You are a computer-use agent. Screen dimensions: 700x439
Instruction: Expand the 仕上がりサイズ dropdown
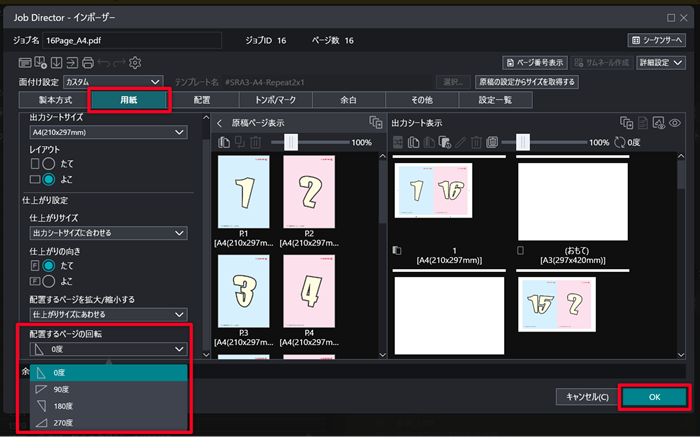pos(108,233)
